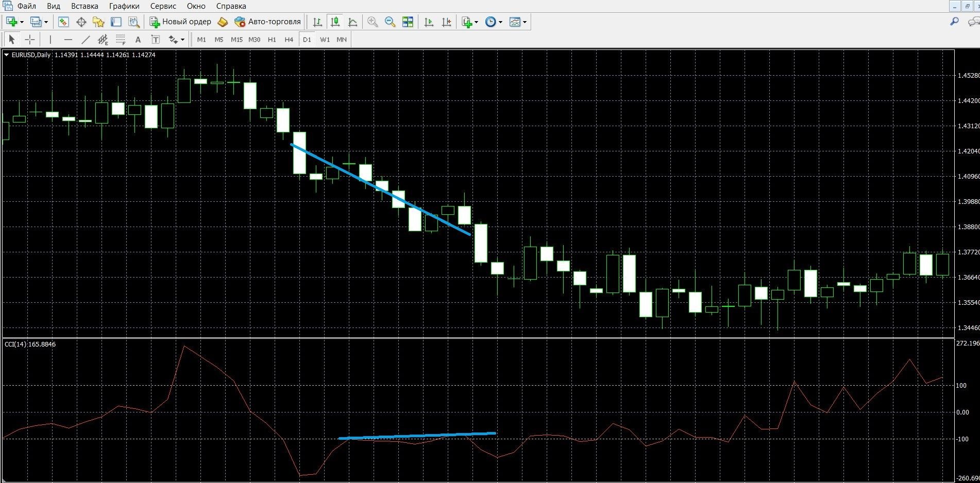
Task: Select the crosshair tool
Action: click(30, 39)
